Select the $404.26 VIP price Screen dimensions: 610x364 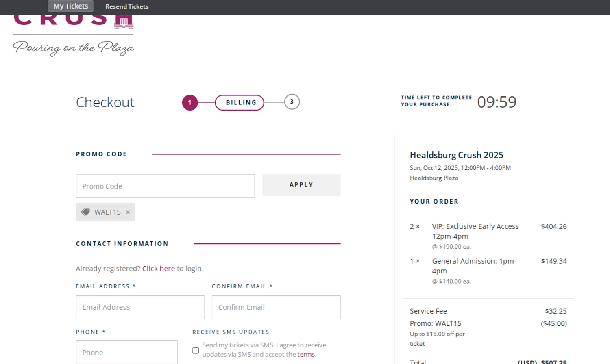554,227
